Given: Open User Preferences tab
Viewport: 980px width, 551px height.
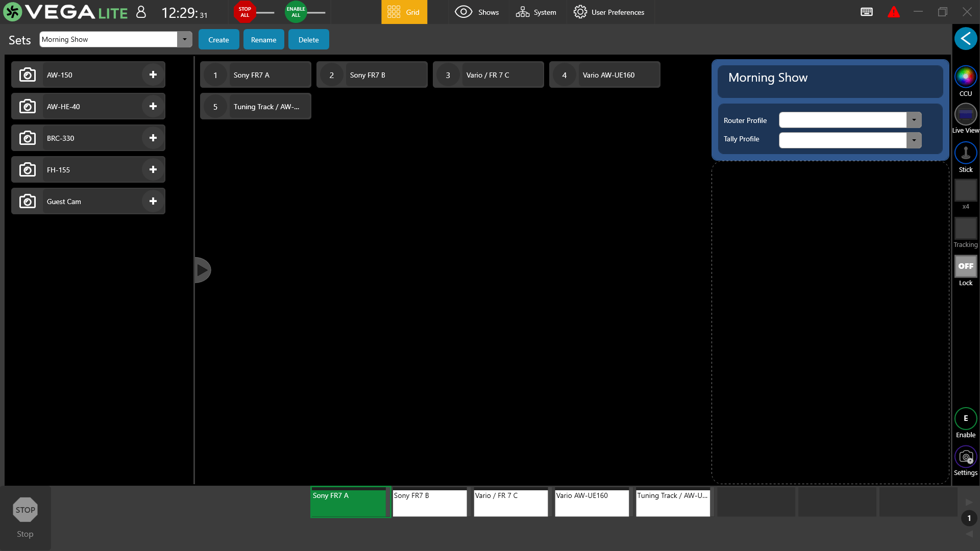Looking at the screenshot, I should [x=609, y=12].
